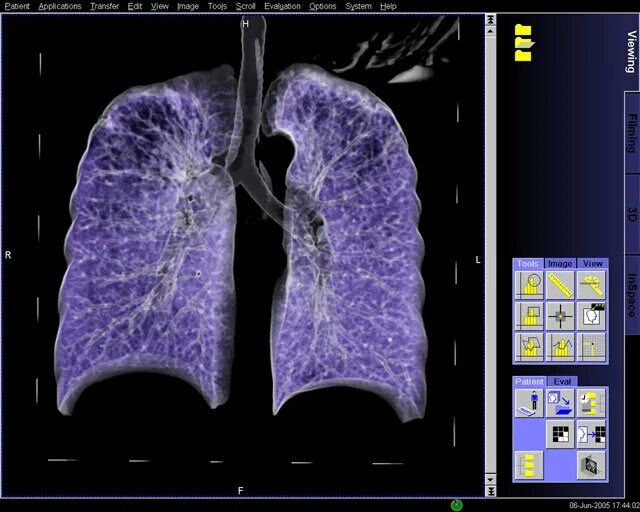Open the Applications menu
The width and height of the screenshot is (640, 512).
tap(60, 6)
